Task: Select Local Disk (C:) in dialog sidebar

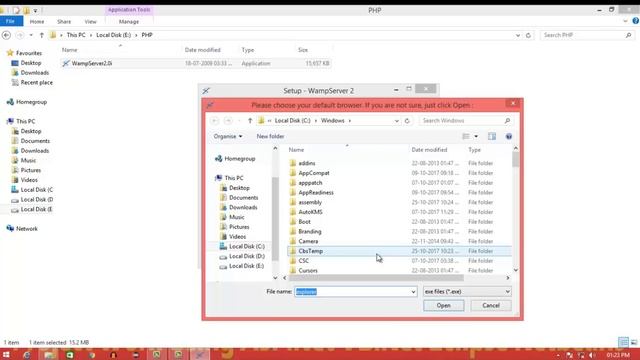Action: pyautogui.click(x=247, y=247)
